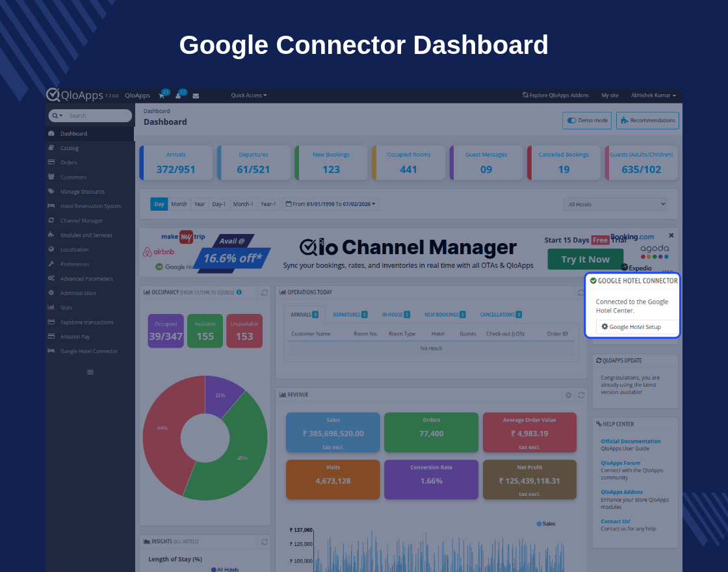Open the QloApps Addons help link
This screenshot has width=728, height=572.
coord(621,492)
